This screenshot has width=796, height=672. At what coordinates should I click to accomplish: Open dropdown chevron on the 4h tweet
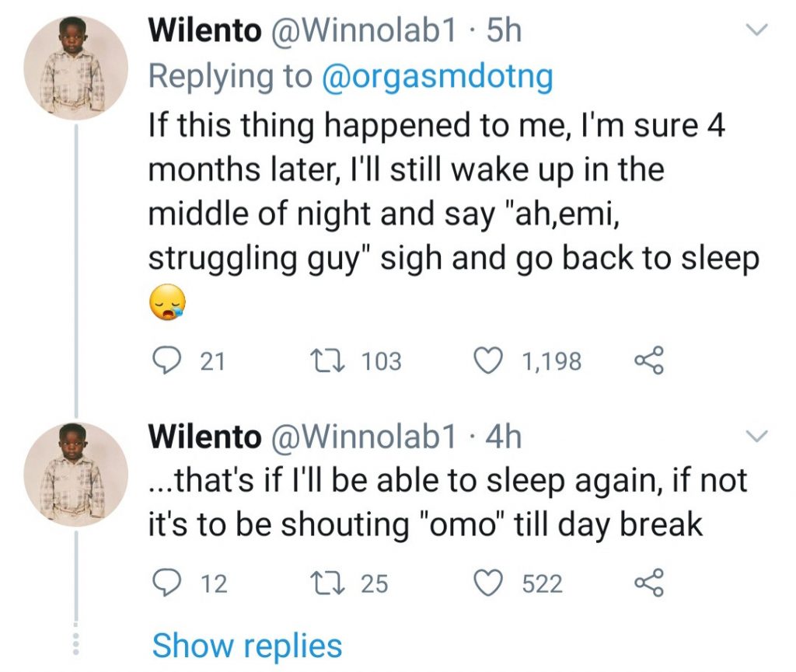point(756,437)
